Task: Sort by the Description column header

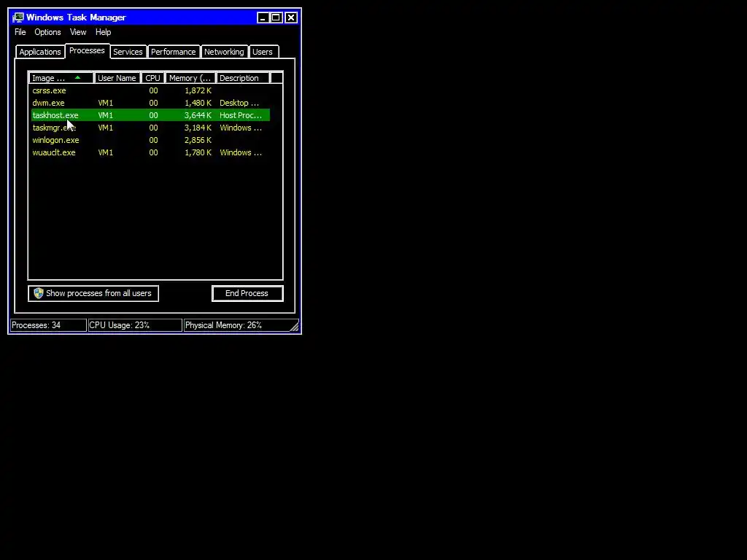Action: [243, 78]
